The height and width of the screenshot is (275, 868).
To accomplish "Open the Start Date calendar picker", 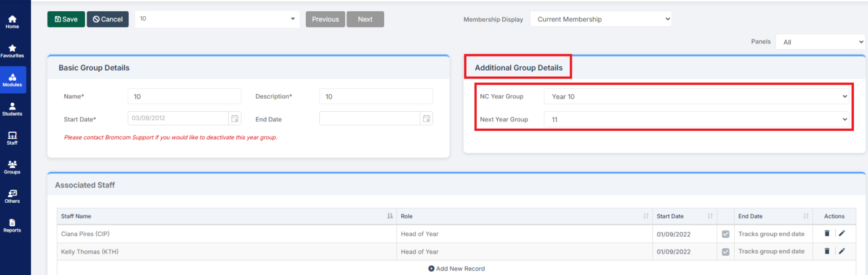I will 235,119.
